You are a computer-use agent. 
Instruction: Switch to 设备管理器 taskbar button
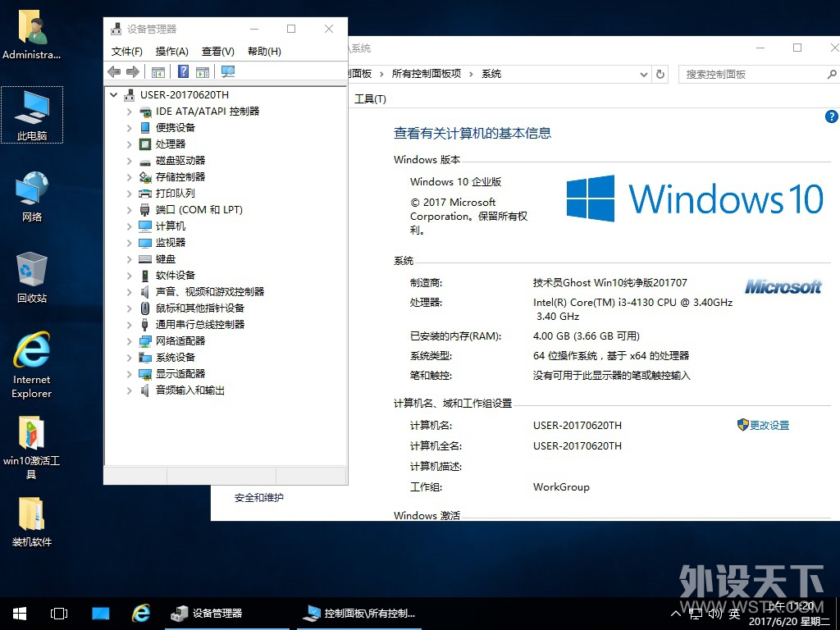pyautogui.click(x=227, y=614)
